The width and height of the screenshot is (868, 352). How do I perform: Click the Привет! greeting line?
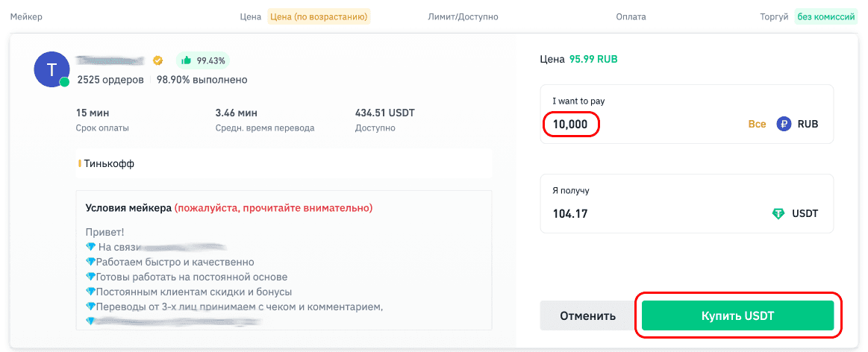point(105,232)
